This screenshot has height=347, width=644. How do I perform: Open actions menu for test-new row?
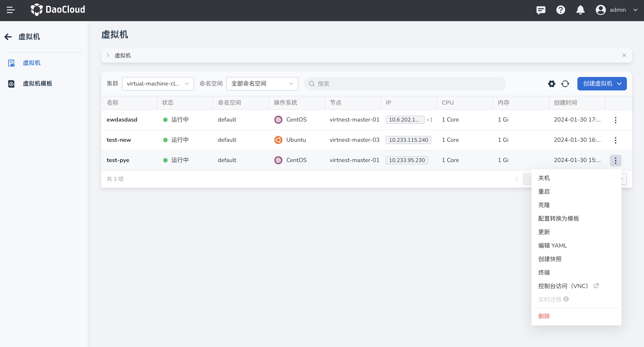coord(615,140)
